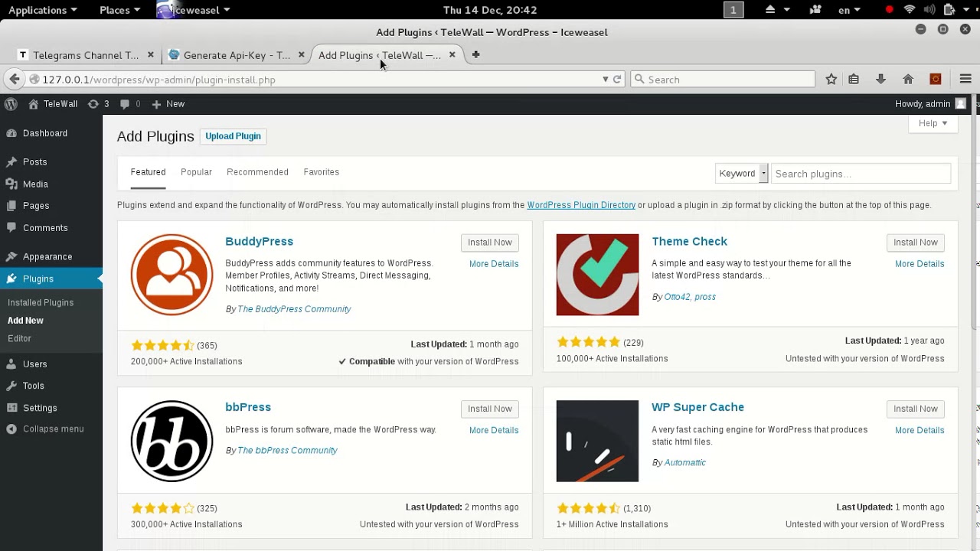Open the bbPress plugin logo
Viewport: 980px width, 551px height.
(x=171, y=441)
